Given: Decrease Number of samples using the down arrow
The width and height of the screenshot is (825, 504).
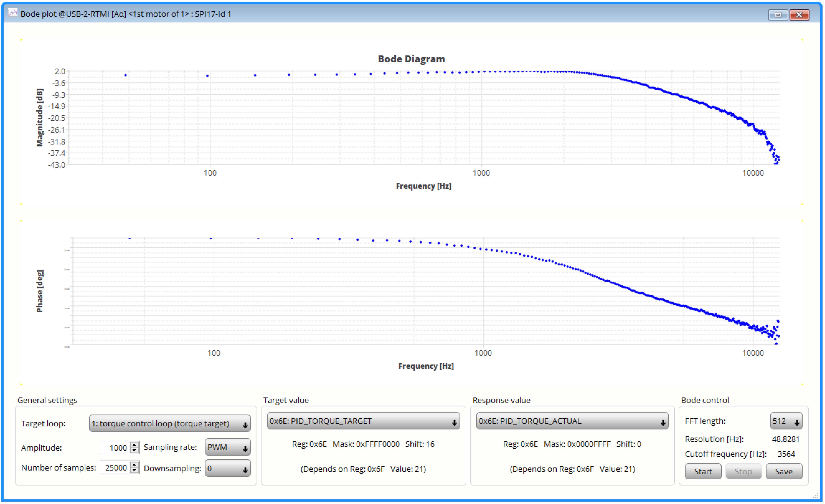Looking at the screenshot, I should point(134,471).
